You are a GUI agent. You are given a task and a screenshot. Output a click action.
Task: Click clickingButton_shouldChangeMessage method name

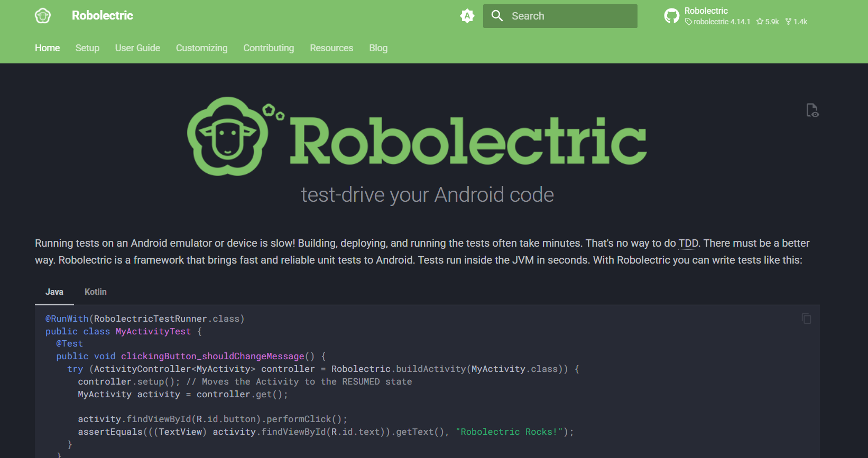pos(213,356)
